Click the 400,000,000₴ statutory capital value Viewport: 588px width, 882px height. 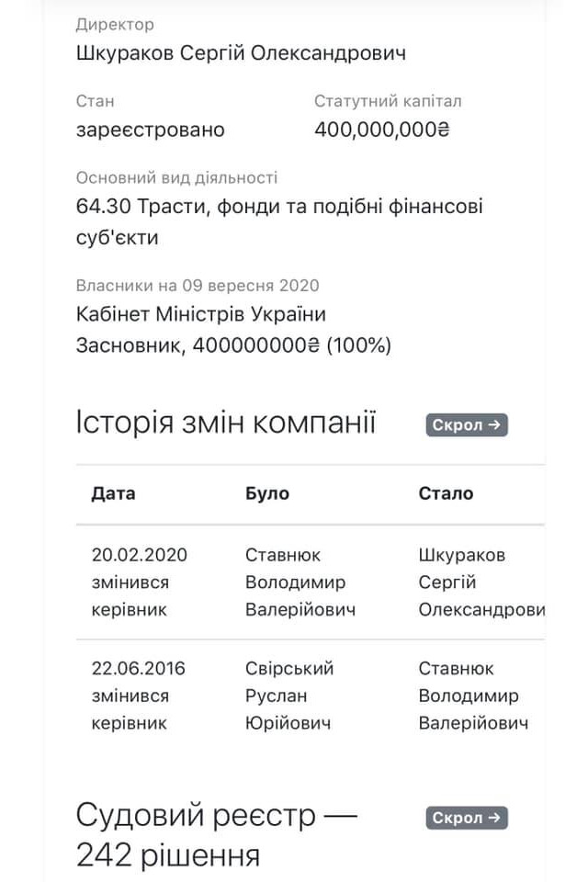pos(381,130)
